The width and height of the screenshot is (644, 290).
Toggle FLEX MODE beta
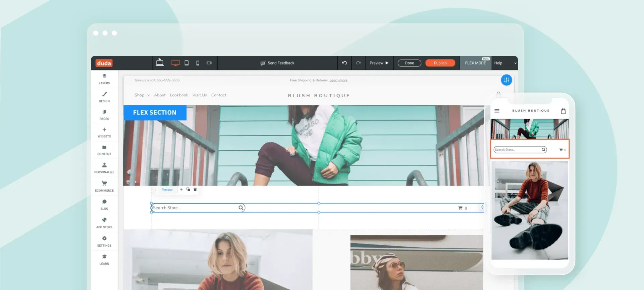476,63
